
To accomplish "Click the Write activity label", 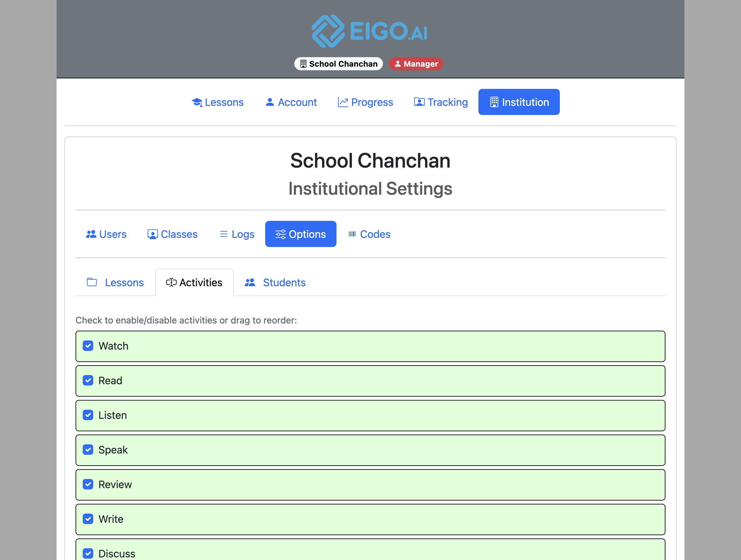I will click(x=111, y=519).
